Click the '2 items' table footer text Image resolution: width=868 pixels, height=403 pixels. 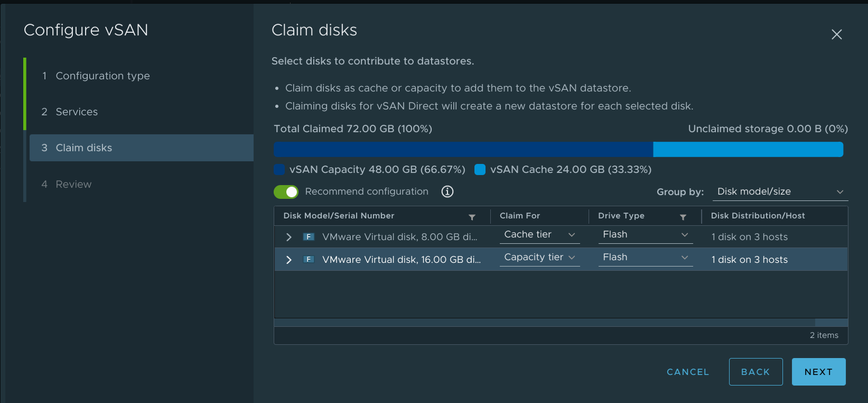click(824, 335)
